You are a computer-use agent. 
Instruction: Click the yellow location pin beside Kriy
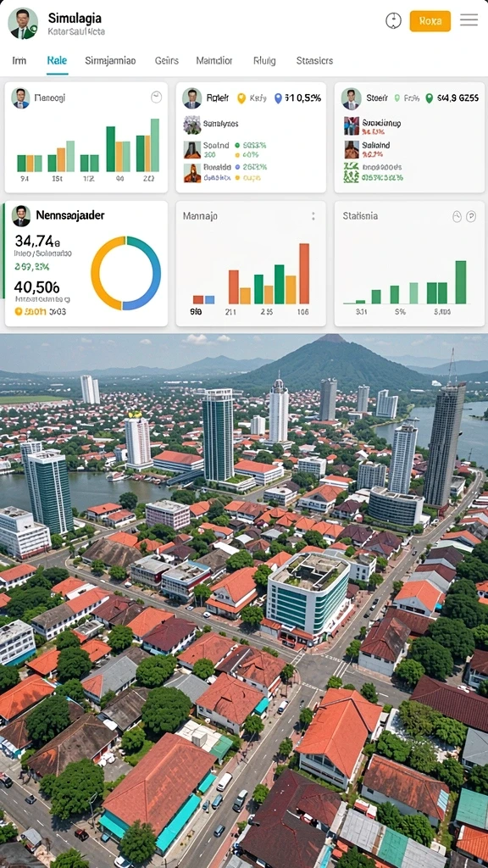241,98
